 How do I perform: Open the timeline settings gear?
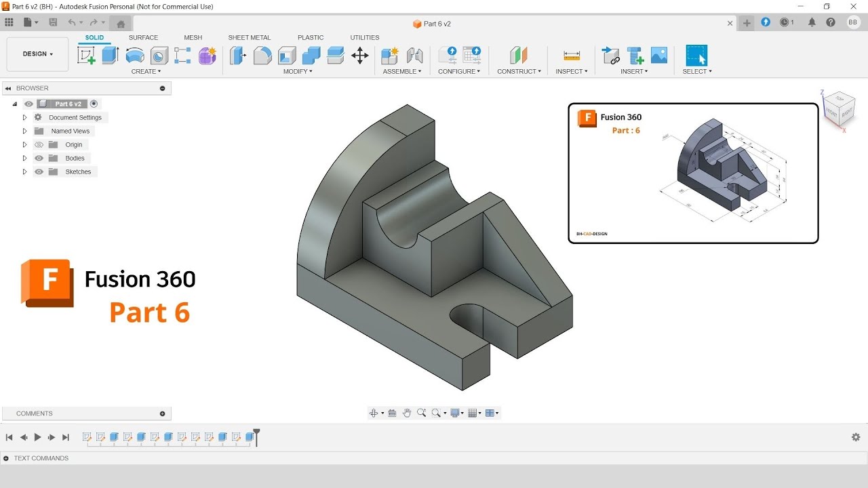click(x=856, y=437)
